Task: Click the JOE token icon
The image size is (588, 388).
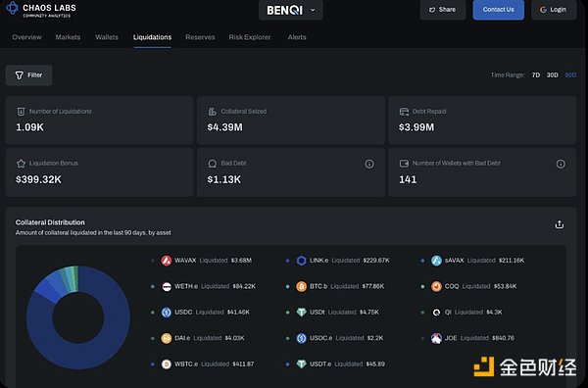Action: click(436, 338)
